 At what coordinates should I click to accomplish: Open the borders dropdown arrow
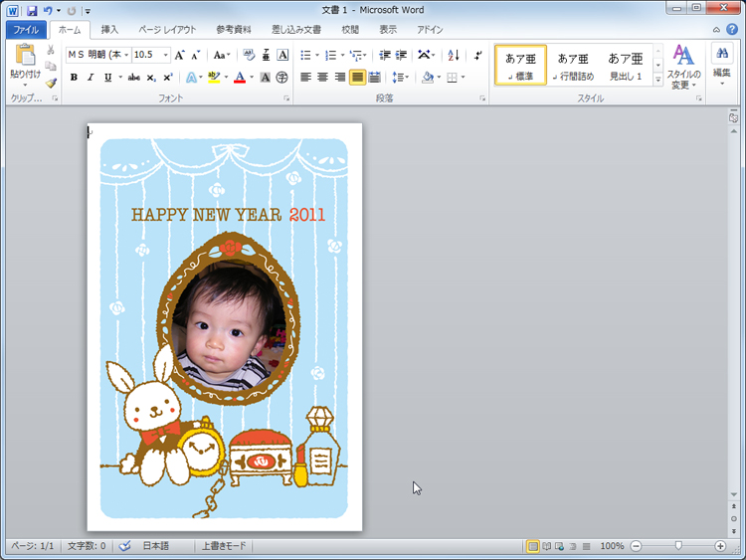coord(463,77)
